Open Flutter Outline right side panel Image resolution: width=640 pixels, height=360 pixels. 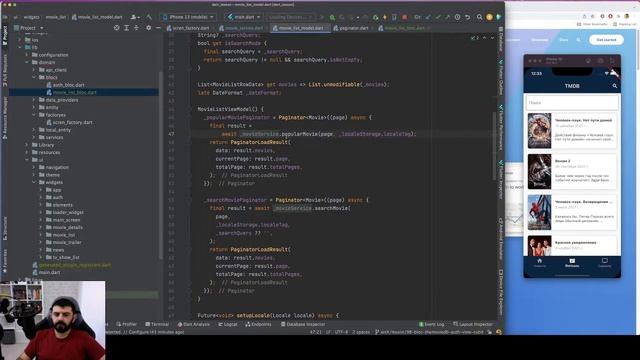[x=501, y=78]
